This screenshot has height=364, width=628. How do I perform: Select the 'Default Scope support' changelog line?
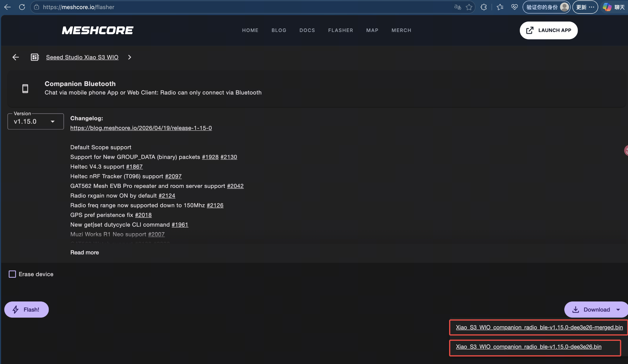tap(101, 147)
